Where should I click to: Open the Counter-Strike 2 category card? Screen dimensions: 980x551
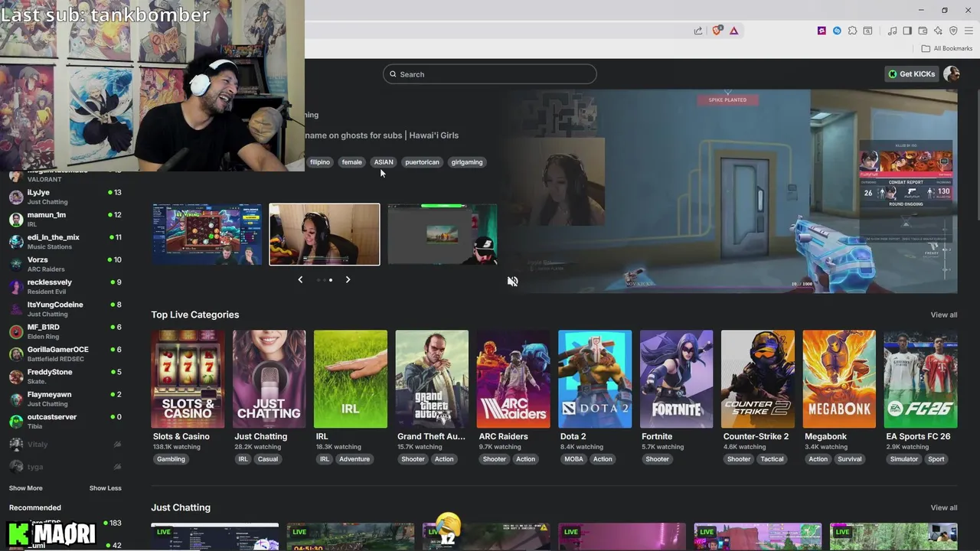[x=758, y=379]
